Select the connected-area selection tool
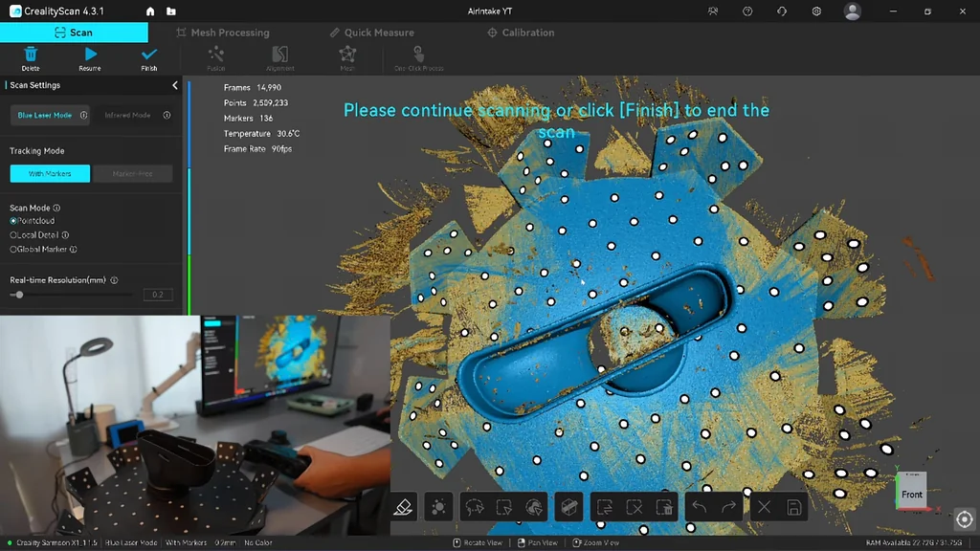The width and height of the screenshot is (980, 551). pos(534,507)
